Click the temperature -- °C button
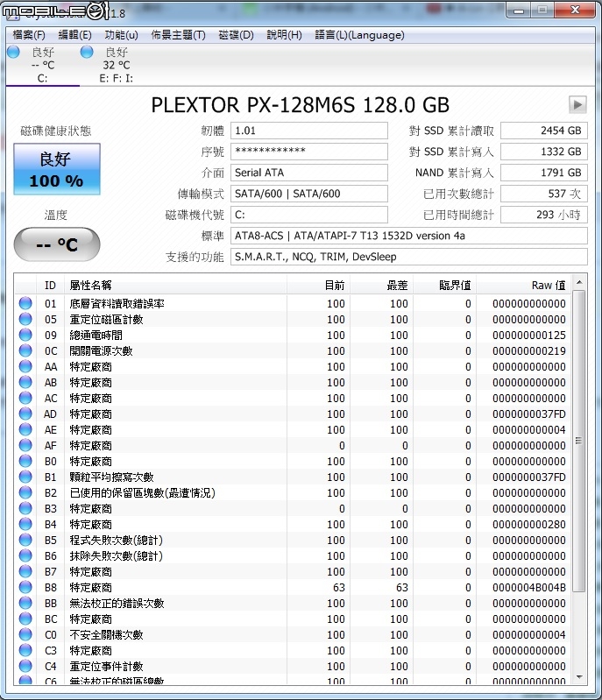The height and width of the screenshot is (700, 602). click(x=57, y=244)
